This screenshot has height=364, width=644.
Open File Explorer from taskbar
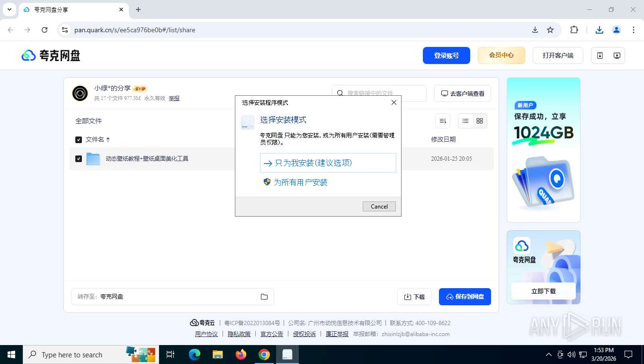pyautogui.click(x=217, y=355)
